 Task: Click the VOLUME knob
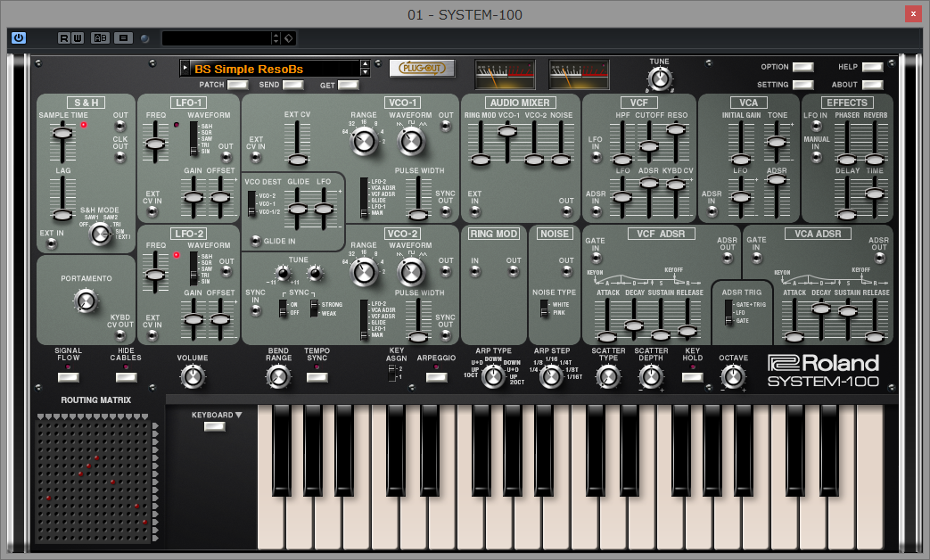click(192, 377)
